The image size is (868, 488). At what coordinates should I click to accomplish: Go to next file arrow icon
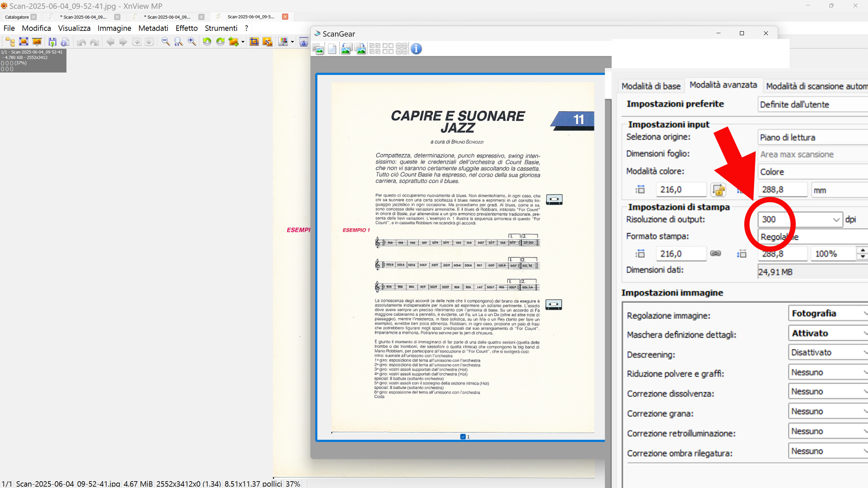(x=123, y=42)
